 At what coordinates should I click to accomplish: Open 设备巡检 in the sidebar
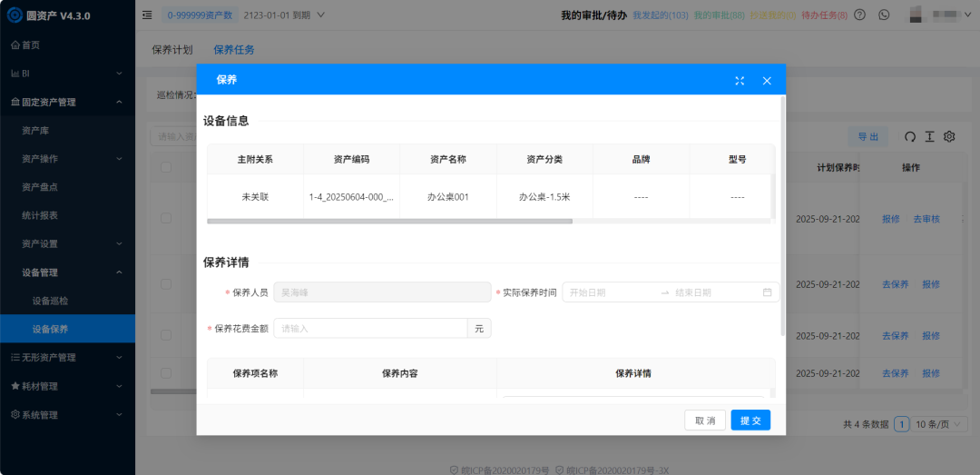pyautogui.click(x=50, y=301)
